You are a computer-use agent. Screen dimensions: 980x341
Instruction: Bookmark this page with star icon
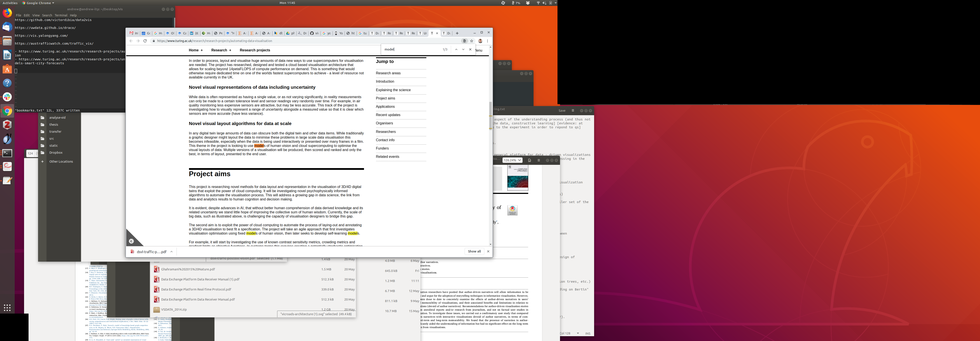472,41
